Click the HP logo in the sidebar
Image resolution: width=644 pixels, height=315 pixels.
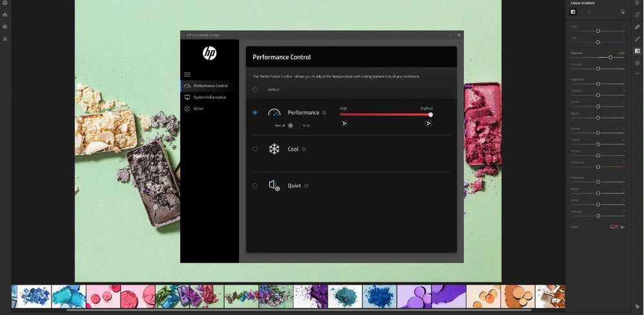click(x=209, y=53)
